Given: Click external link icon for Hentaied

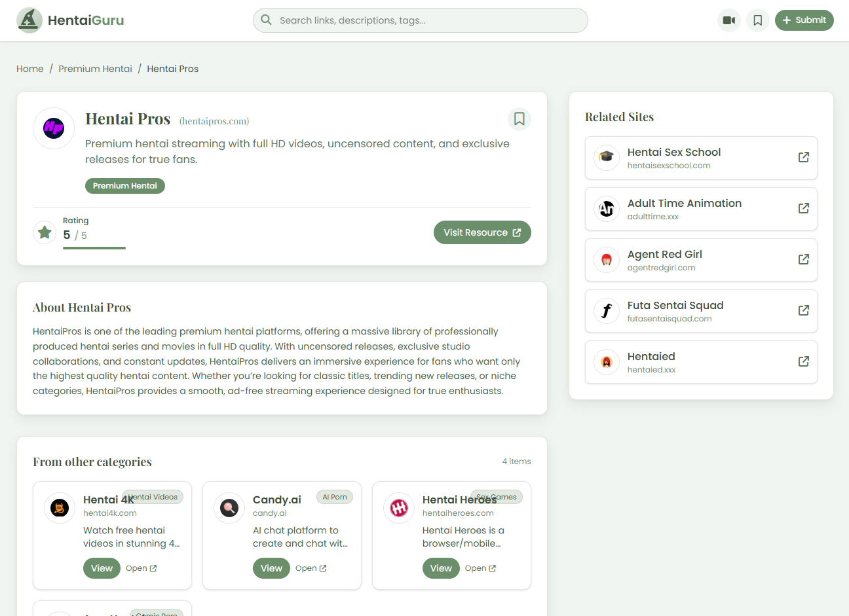Looking at the screenshot, I should 804,361.
